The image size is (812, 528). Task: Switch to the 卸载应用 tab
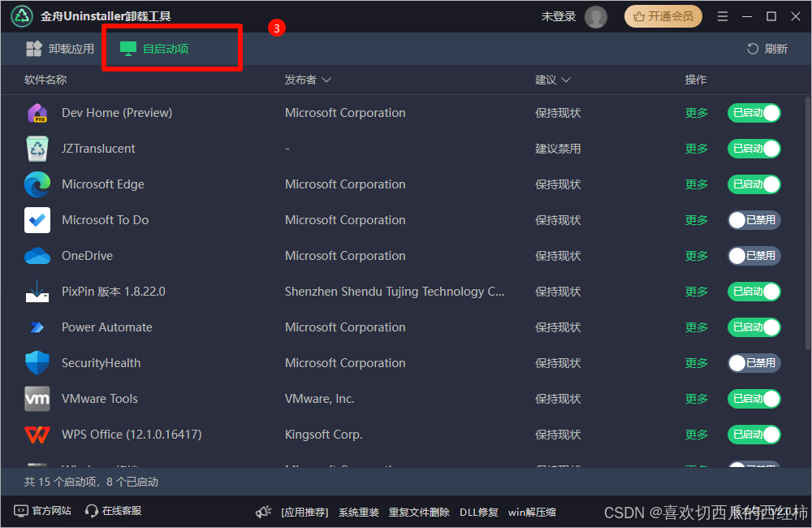(60, 49)
